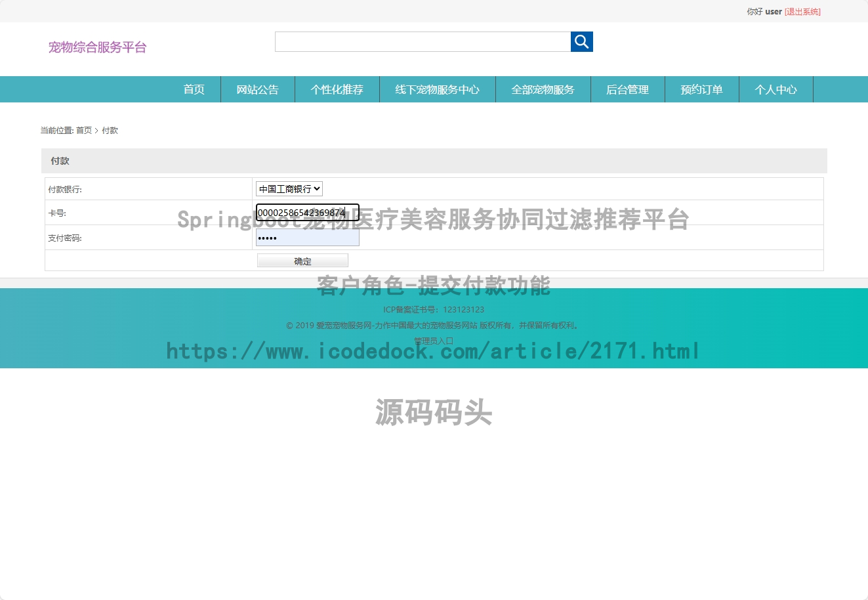
Task: Click the 卡号: label
Action: pos(57,213)
